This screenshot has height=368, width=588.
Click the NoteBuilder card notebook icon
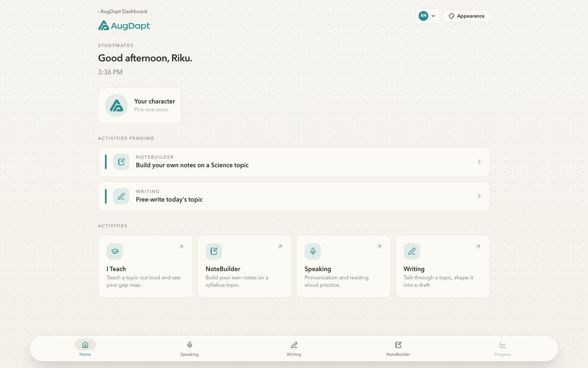[x=214, y=251]
